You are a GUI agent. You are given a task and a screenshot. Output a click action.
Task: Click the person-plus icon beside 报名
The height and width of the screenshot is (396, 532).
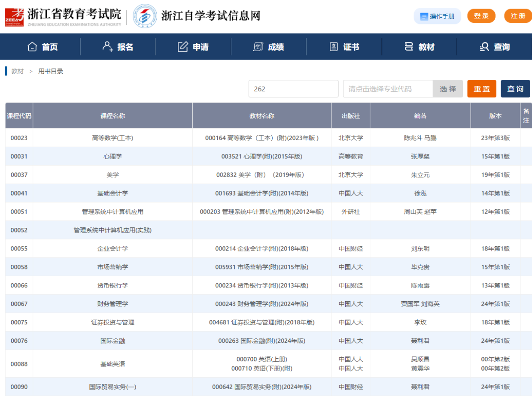click(108, 47)
